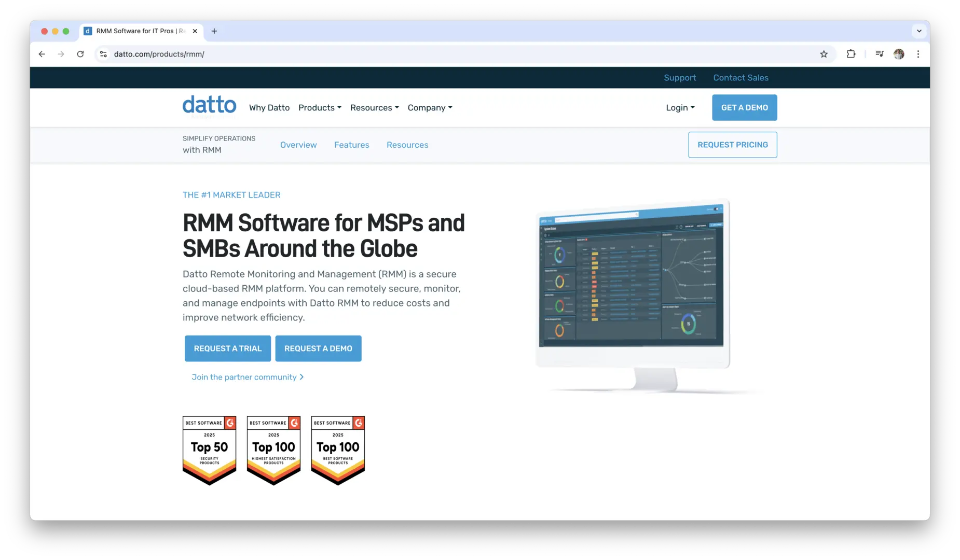The image size is (960, 560).
Task: Go back to the previous page
Action: coord(42,54)
